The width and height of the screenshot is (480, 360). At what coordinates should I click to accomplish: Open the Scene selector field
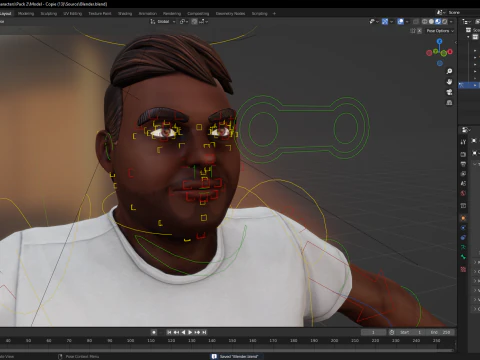pyautogui.click(x=462, y=12)
